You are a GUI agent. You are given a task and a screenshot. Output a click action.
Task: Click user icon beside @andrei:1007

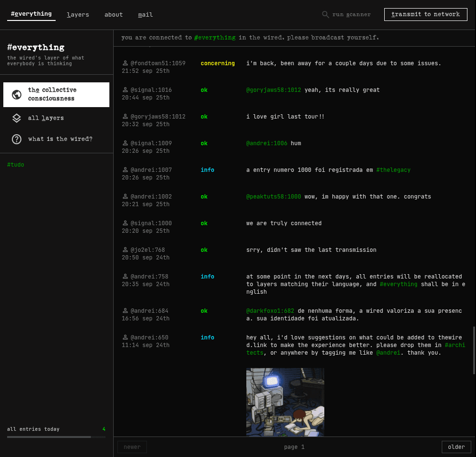(x=125, y=170)
